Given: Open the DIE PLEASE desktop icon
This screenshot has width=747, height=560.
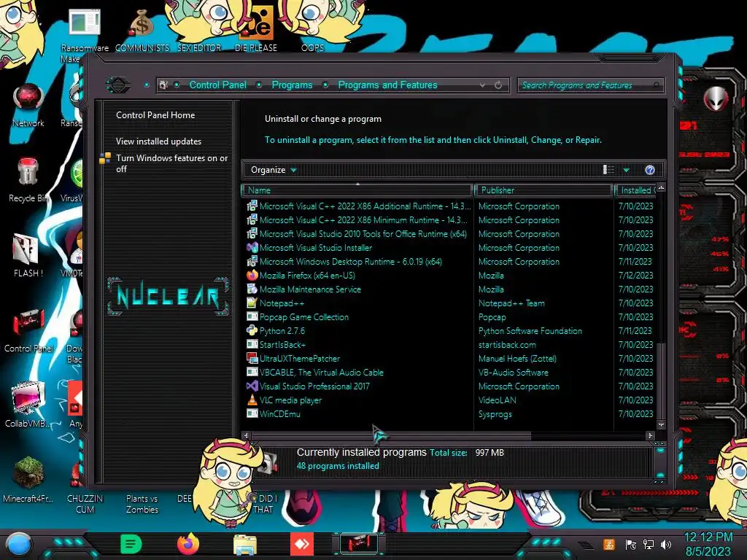Looking at the screenshot, I should click(256, 29).
